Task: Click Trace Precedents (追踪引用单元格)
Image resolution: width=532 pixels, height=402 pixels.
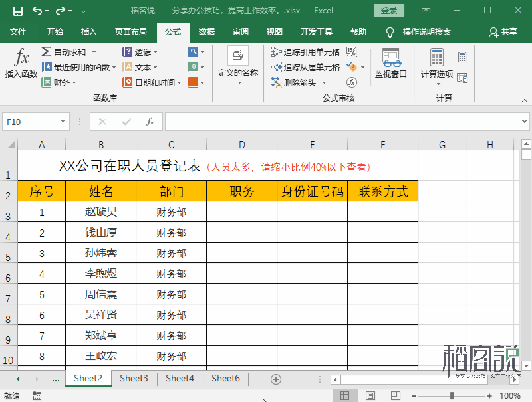Action: pos(305,52)
